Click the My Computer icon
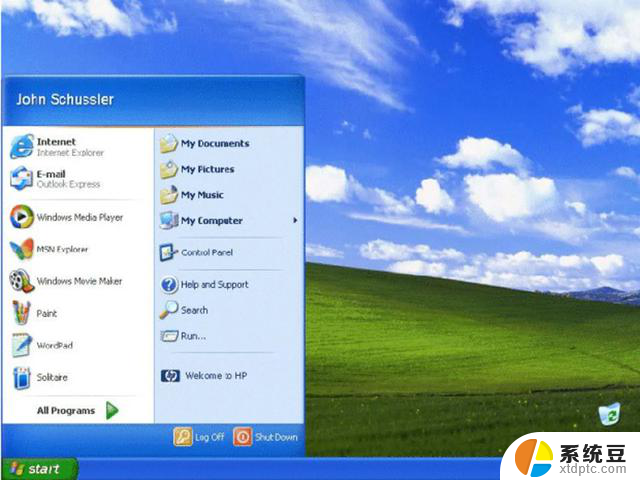This screenshot has height=480, width=640. pos(169,220)
